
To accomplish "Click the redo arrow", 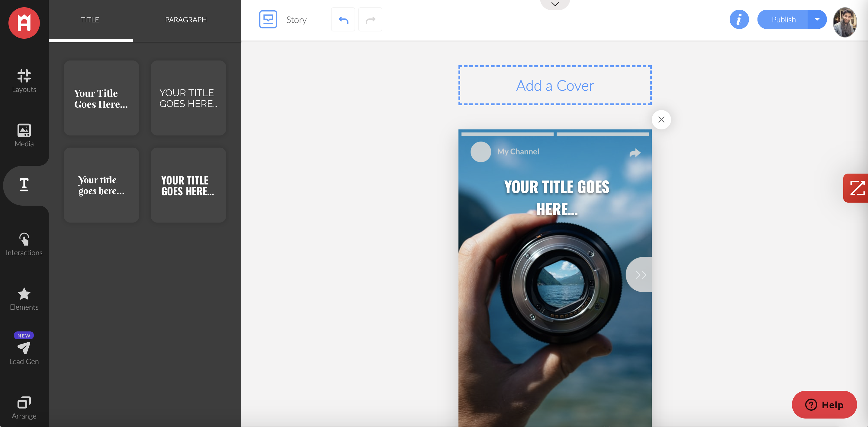I will pos(370,20).
